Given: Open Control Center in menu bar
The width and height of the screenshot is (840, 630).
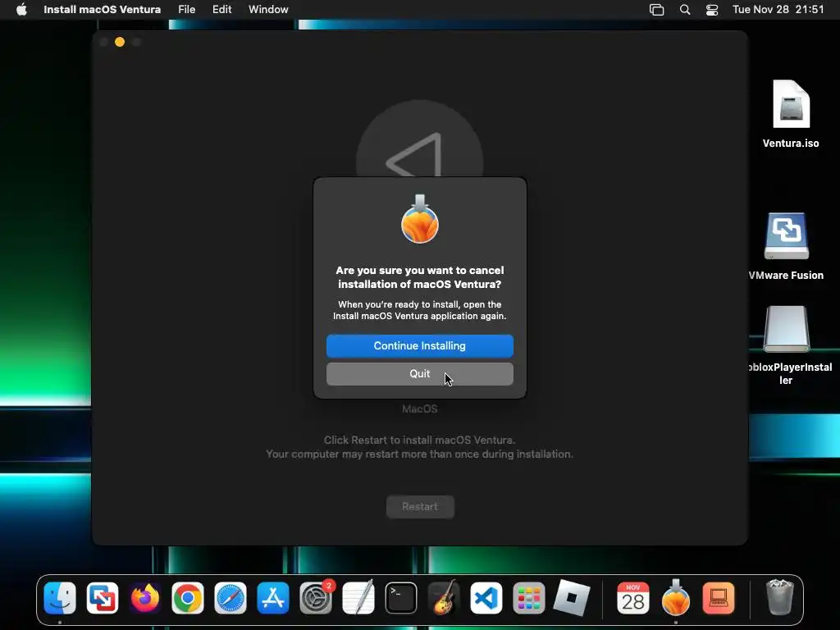Looking at the screenshot, I should point(712,10).
